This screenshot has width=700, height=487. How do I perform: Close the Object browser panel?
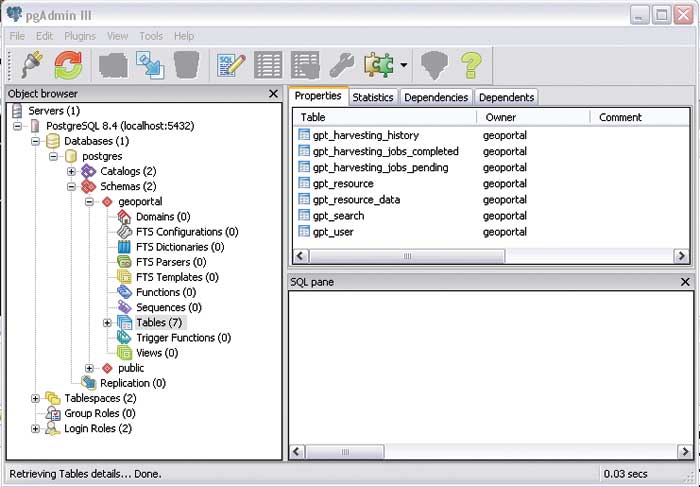[x=273, y=94]
